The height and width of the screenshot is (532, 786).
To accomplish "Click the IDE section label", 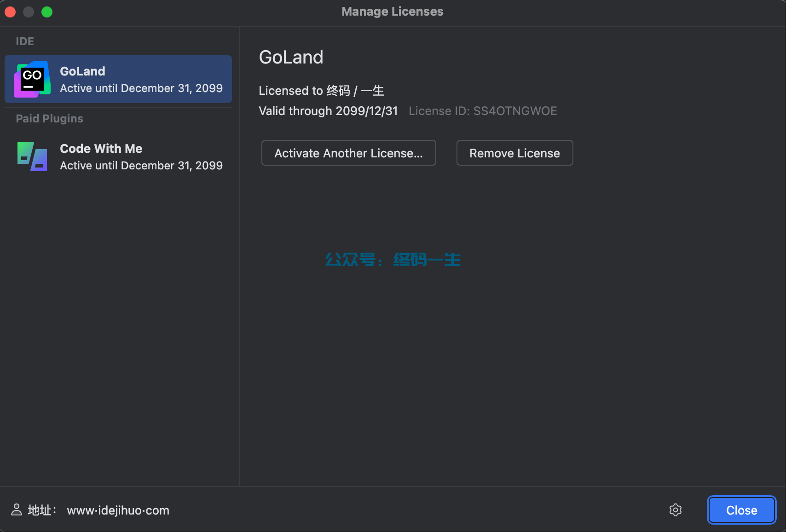I will point(25,41).
